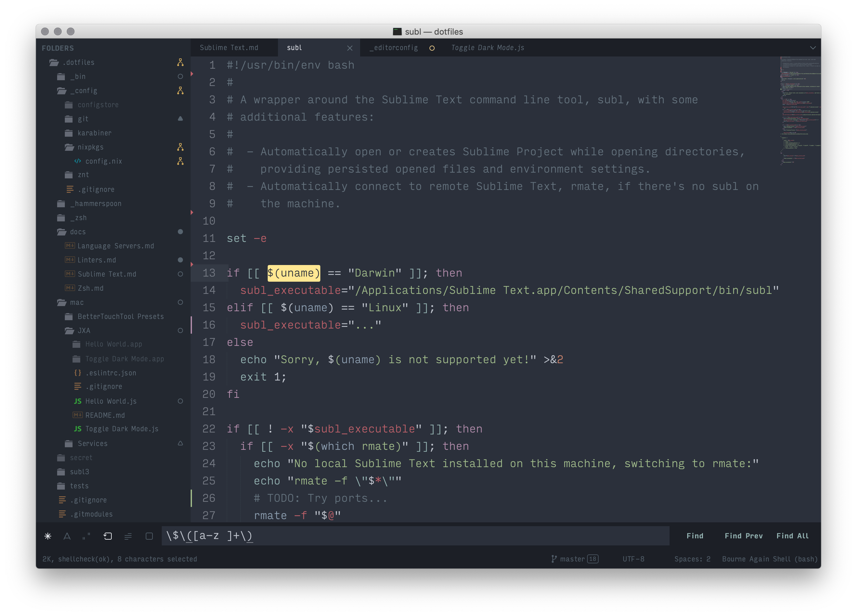Click the JS icon beside Hello World.js
The height and width of the screenshot is (616, 857).
point(77,401)
